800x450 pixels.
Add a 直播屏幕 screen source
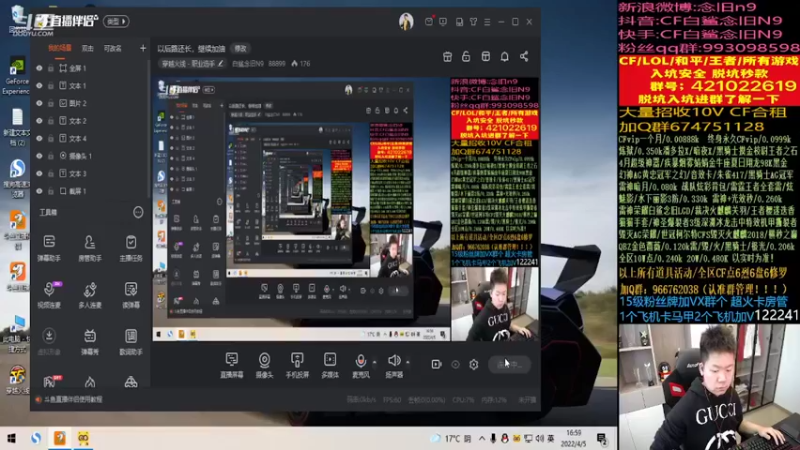pyautogui.click(x=232, y=365)
